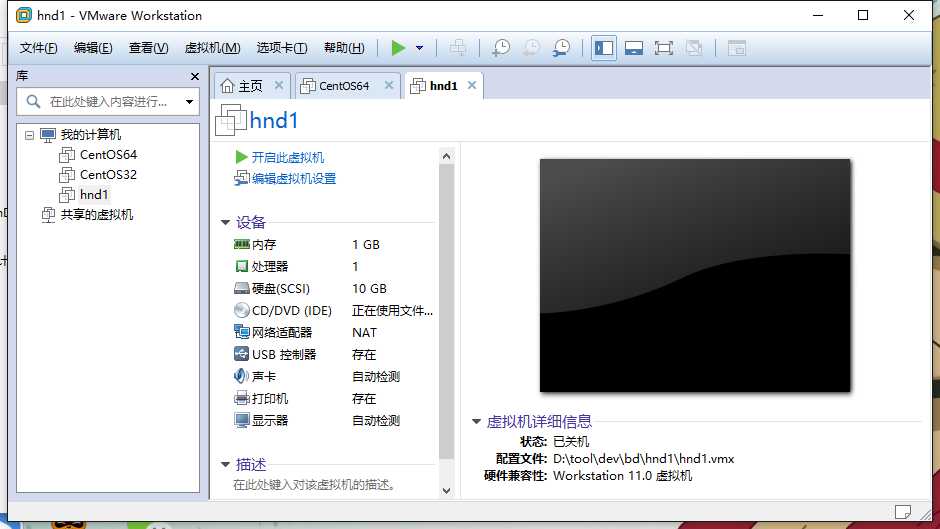Click the black VM screen preview thumbnail
The width and height of the screenshot is (940, 529).
coord(695,275)
